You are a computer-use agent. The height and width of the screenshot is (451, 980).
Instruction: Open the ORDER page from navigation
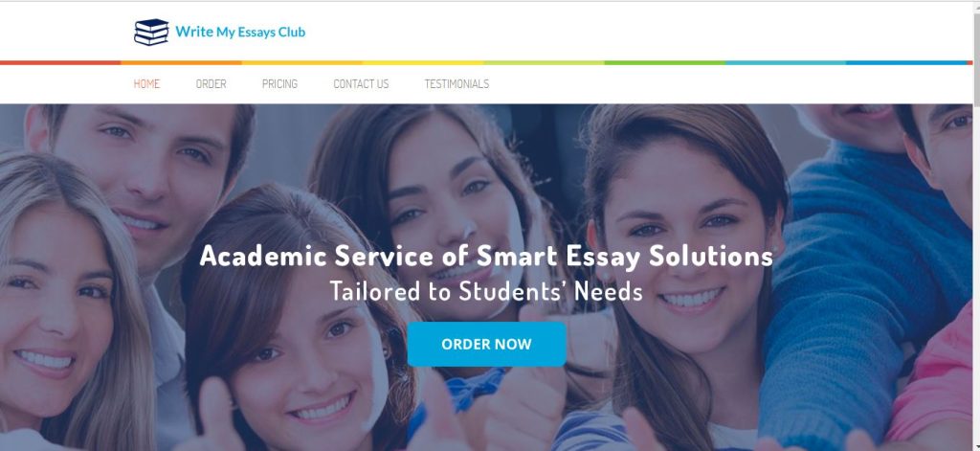pos(212,84)
